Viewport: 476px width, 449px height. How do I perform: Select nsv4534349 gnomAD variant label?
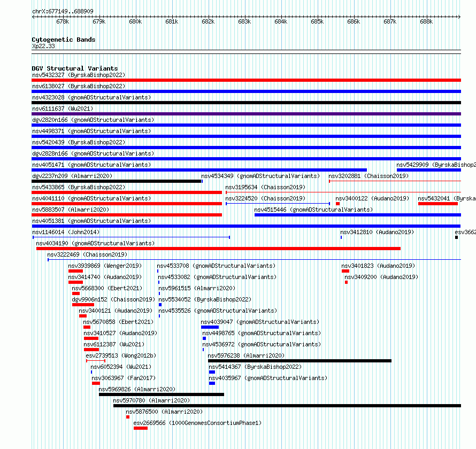point(260,176)
